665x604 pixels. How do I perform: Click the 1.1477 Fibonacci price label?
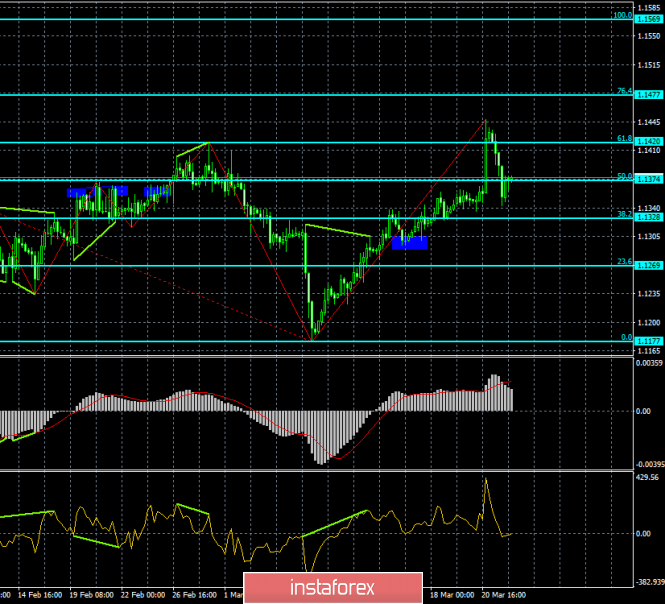tap(649, 95)
